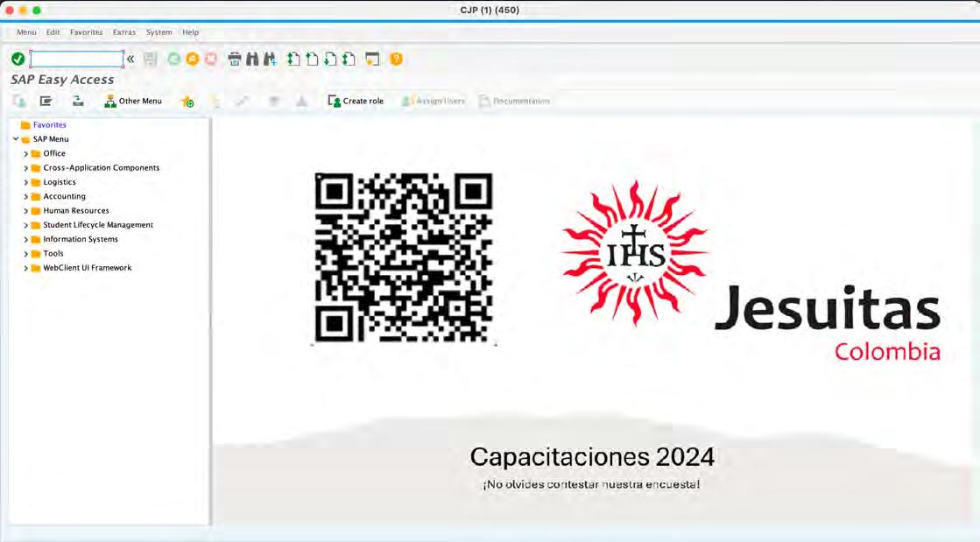Open SAP Business Workplace icon

click(x=77, y=101)
